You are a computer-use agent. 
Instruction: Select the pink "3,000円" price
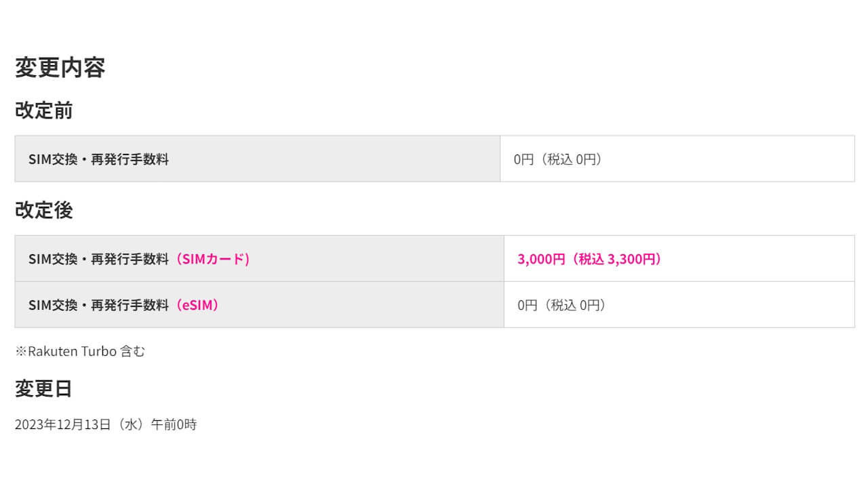540,259
